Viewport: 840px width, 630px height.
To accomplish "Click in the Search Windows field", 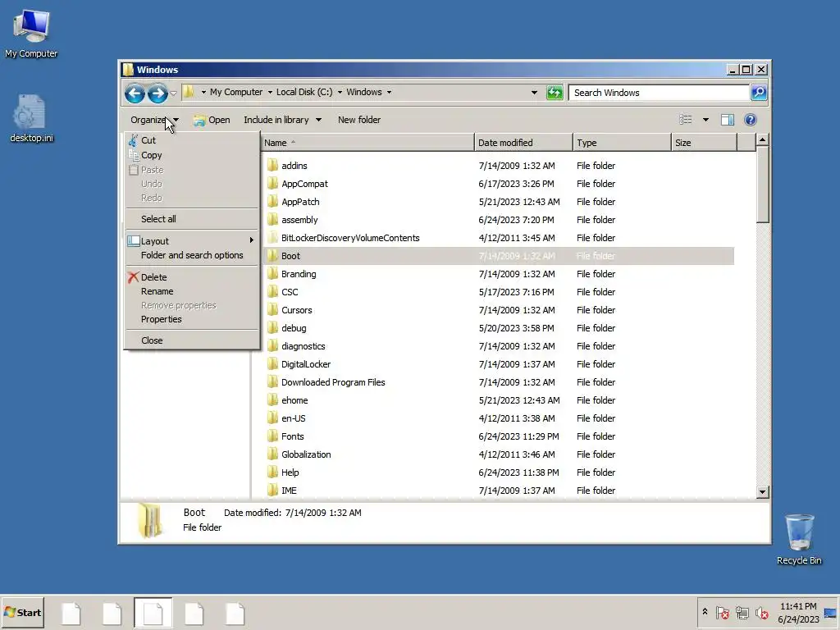I will pyautogui.click(x=659, y=93).
